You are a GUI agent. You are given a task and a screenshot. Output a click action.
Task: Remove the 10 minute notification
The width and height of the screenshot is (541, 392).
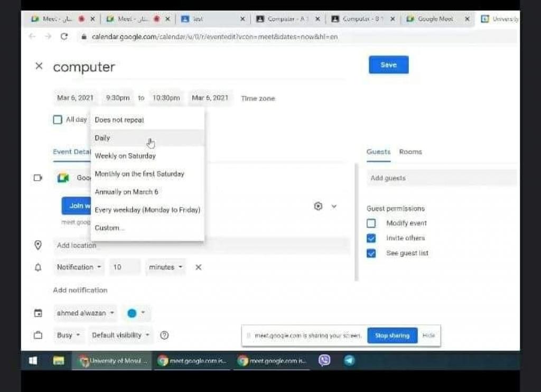199,267
